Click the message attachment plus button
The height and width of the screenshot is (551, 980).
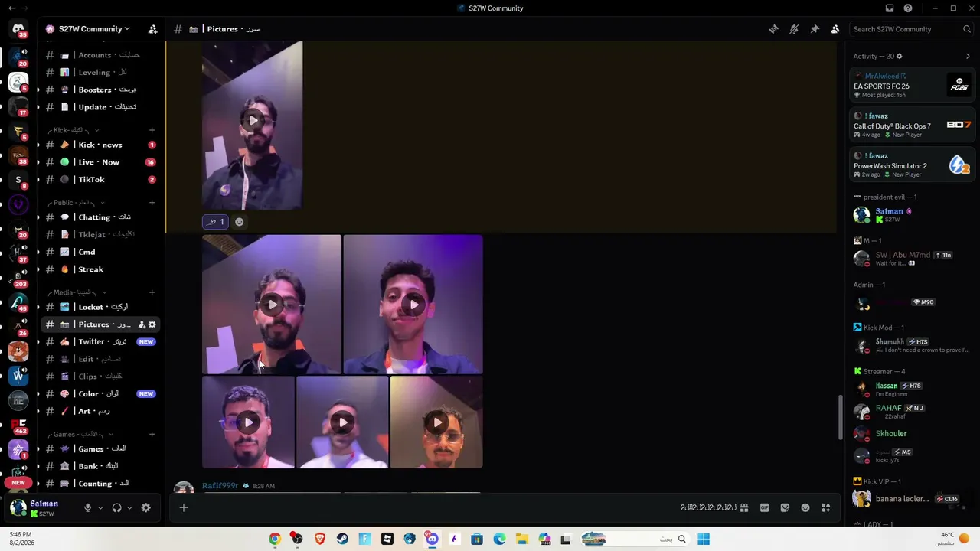(x=184, y=507)
